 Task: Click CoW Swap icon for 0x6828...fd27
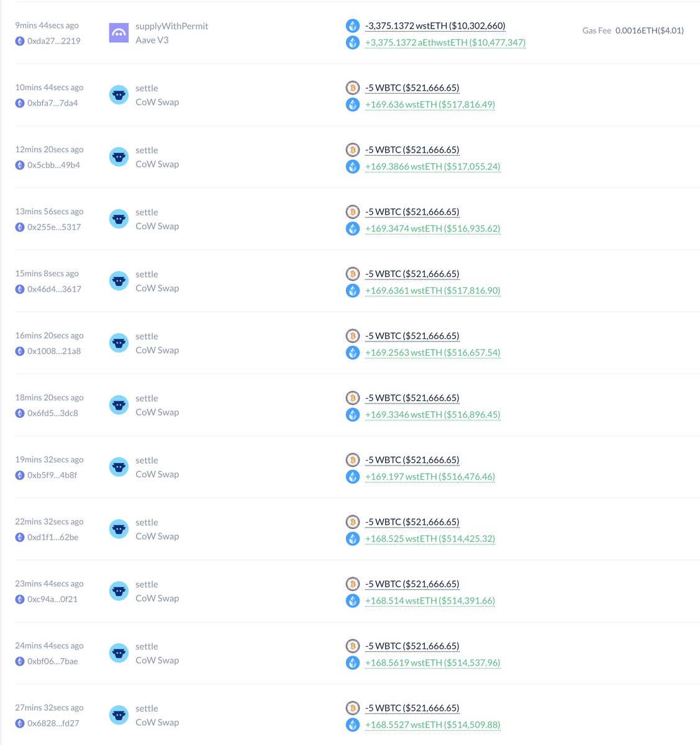119,715
